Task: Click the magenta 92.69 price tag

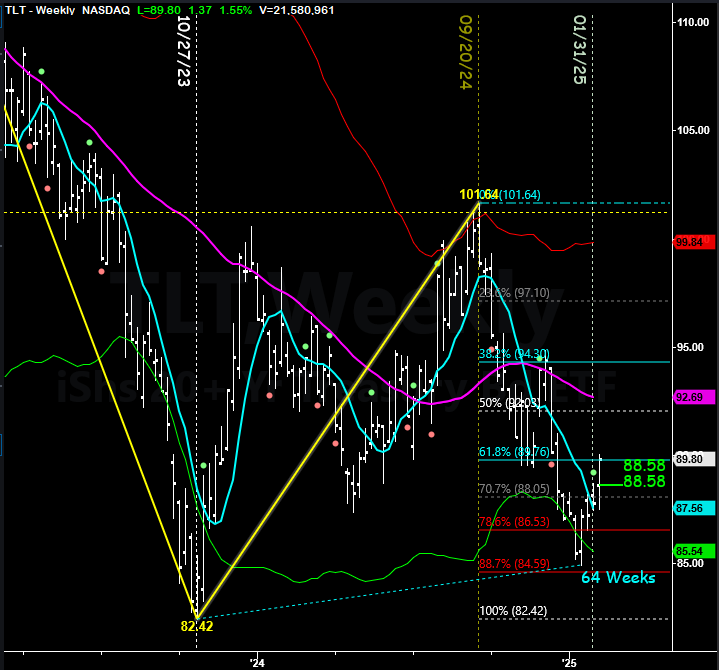Action: (694, 397)
